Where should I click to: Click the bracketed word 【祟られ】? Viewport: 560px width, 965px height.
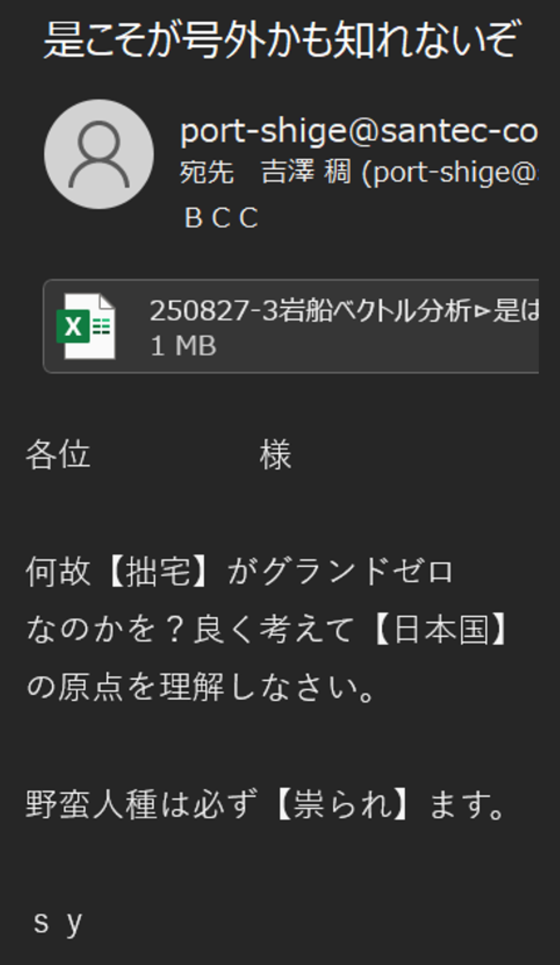pos(342,804)
